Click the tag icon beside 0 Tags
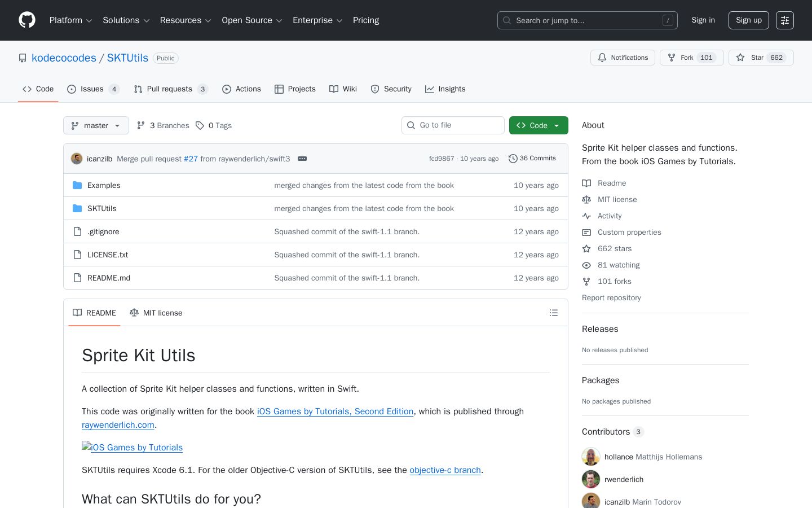812x508 pixels. [200, 125]
